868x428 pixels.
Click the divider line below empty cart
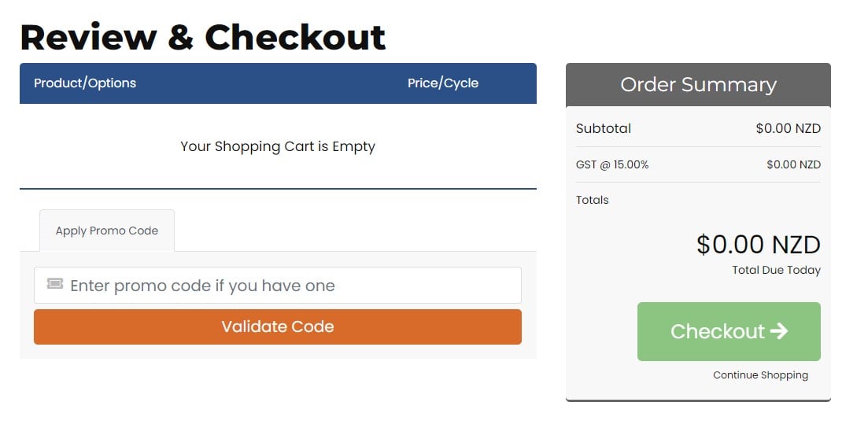pyautogui.click(x=278, y=189)
